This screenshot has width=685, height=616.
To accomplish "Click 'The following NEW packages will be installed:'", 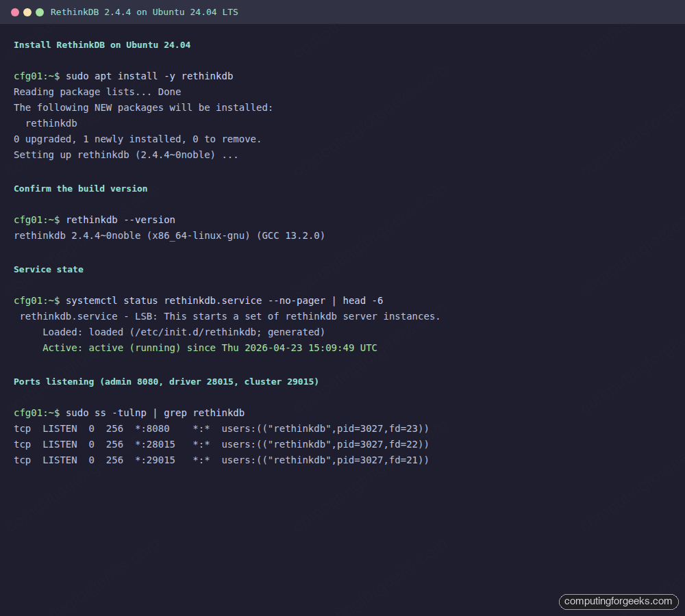I will click(x=143, y=107).
